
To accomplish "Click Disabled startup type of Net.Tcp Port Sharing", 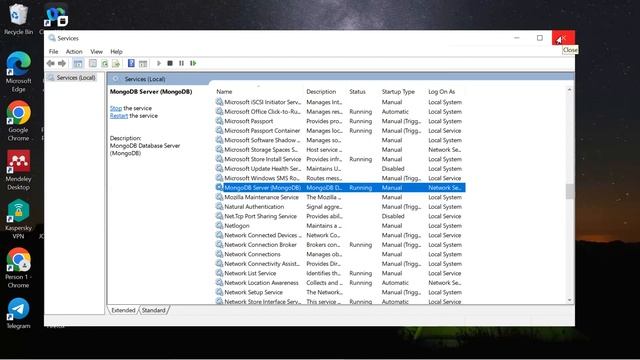I will coord(393,216).
